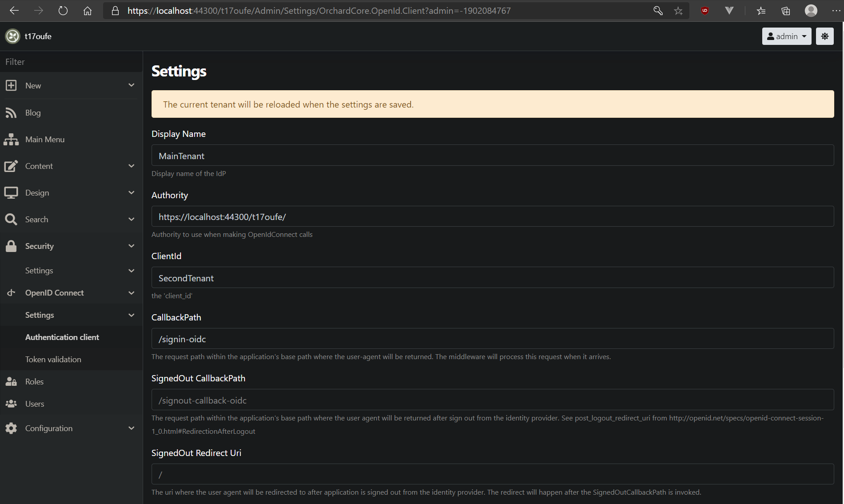Click inside the Display Name input field
This screenshot has height=504, width=844.
pos(492,155)
